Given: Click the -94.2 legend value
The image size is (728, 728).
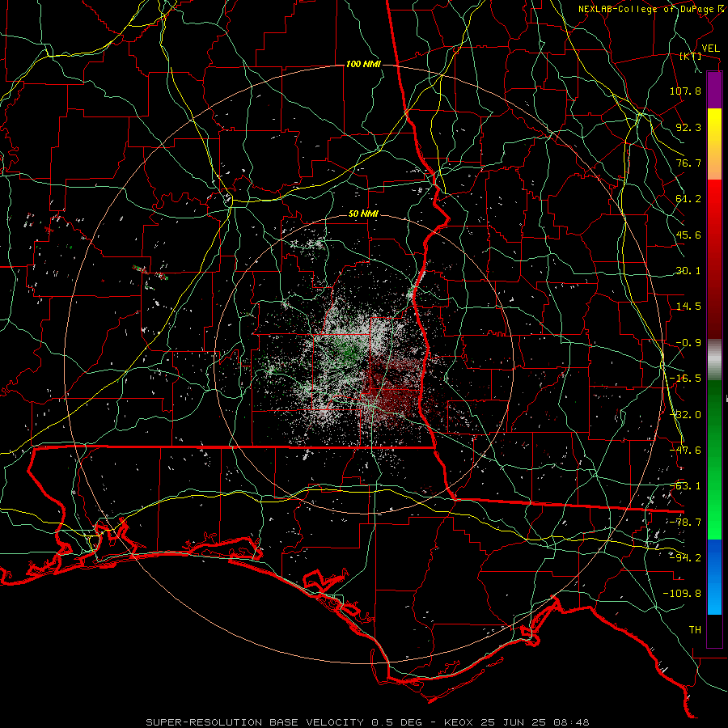Looking at the screenshot, I should click(x=685, y=558).
